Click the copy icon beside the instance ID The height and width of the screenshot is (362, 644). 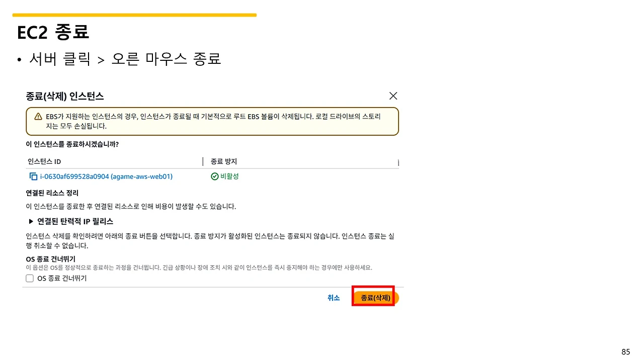[x=33, y=176]
